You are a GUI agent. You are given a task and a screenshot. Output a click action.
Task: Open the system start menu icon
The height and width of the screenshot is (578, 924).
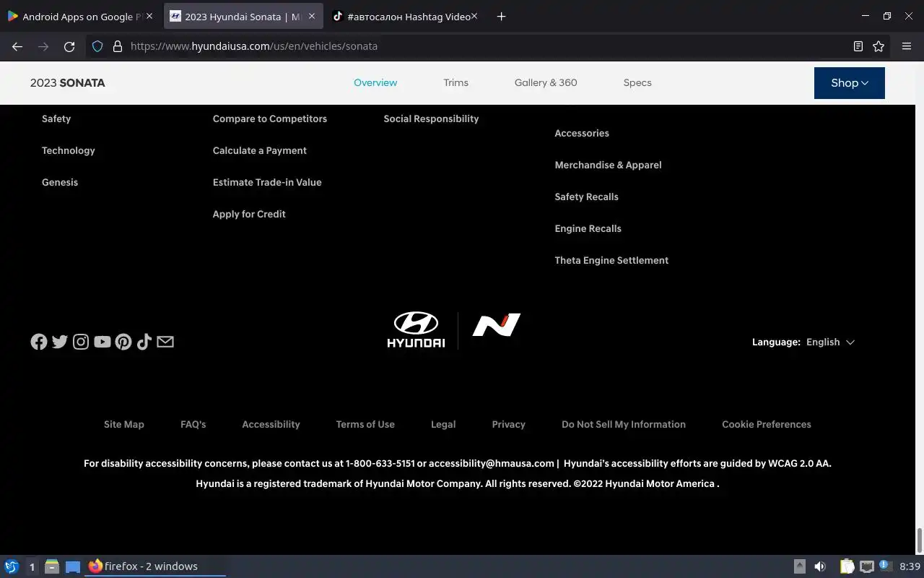pos(11,566)
